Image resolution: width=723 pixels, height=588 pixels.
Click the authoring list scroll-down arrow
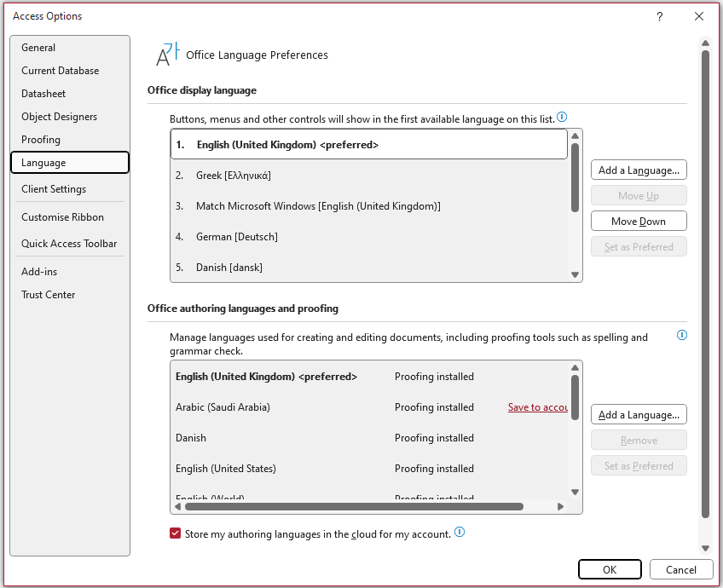click(x=575, y=492)
